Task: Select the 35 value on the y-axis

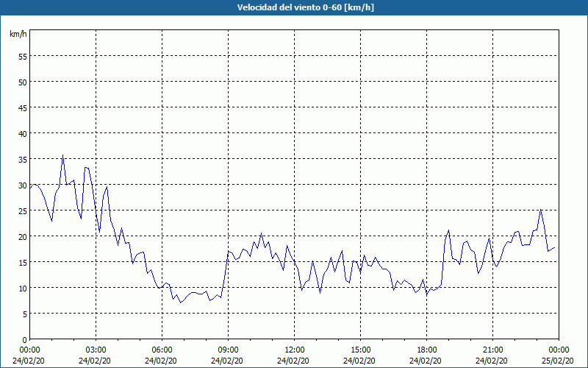Action: 23,160
